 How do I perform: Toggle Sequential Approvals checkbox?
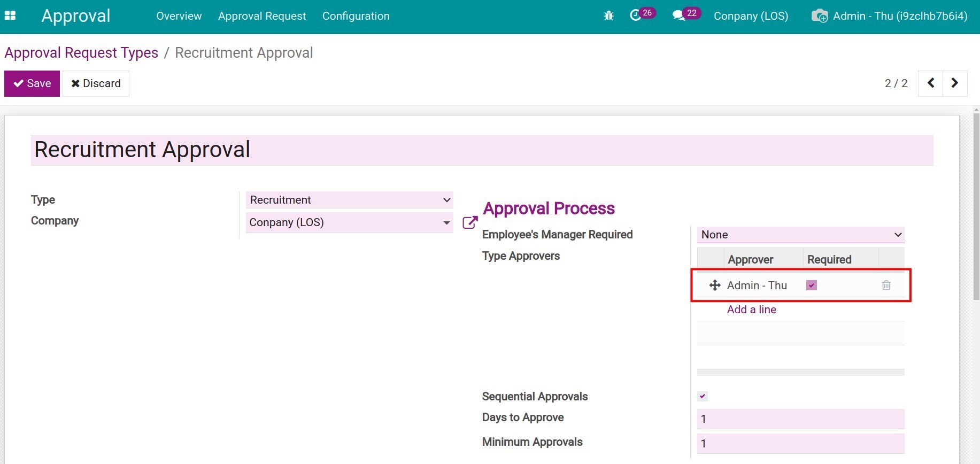click(x=703, y=396)
